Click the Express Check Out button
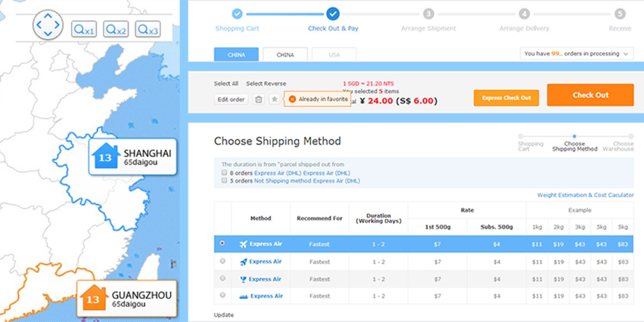The height and width of the screenshot is (322, 644). click(506, 98)
